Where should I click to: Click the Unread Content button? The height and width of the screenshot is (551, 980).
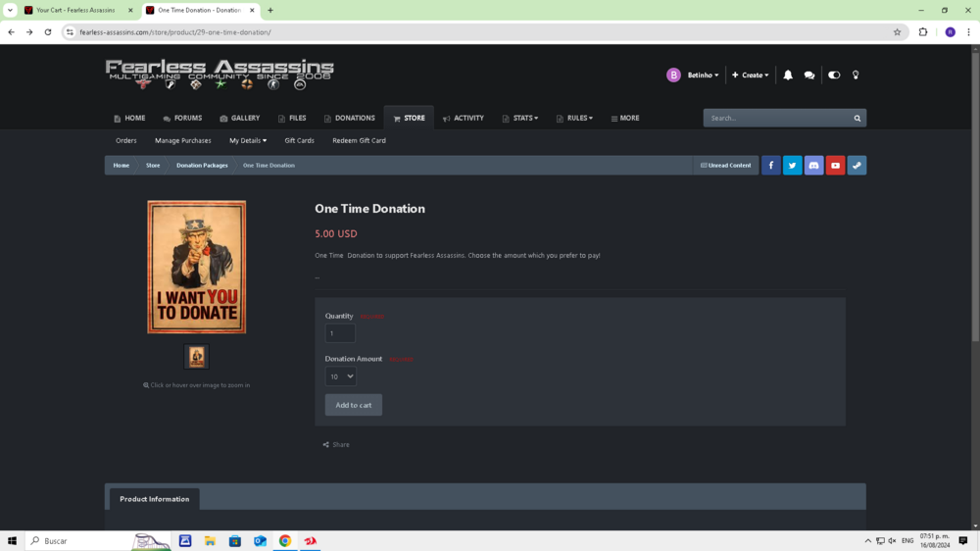click(x=725, y=165)
